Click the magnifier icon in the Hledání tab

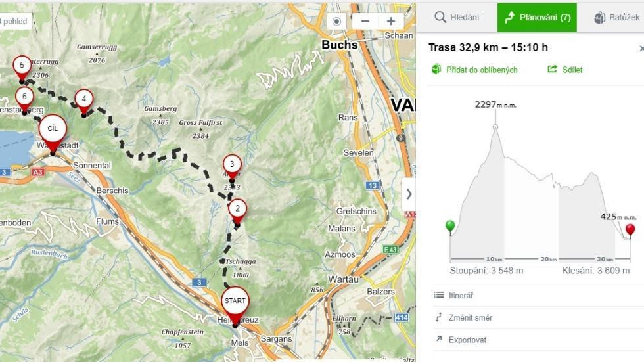point(440,17)
